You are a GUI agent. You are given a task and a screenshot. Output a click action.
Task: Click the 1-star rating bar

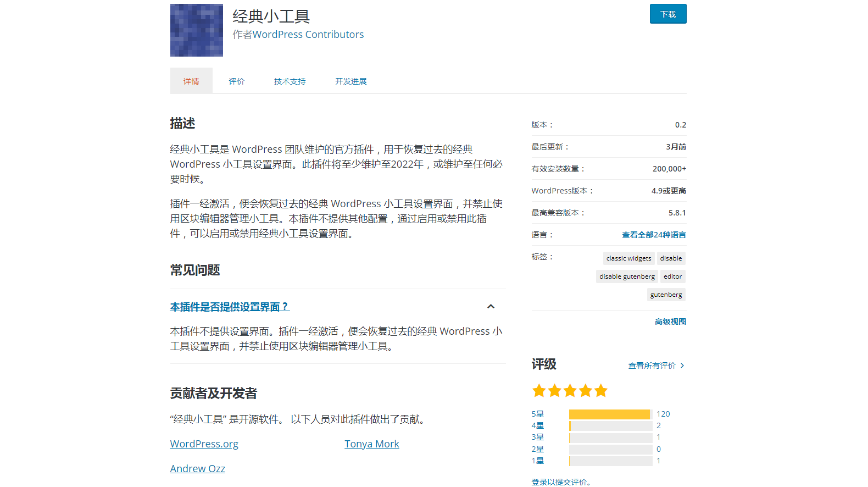point(610,461)
